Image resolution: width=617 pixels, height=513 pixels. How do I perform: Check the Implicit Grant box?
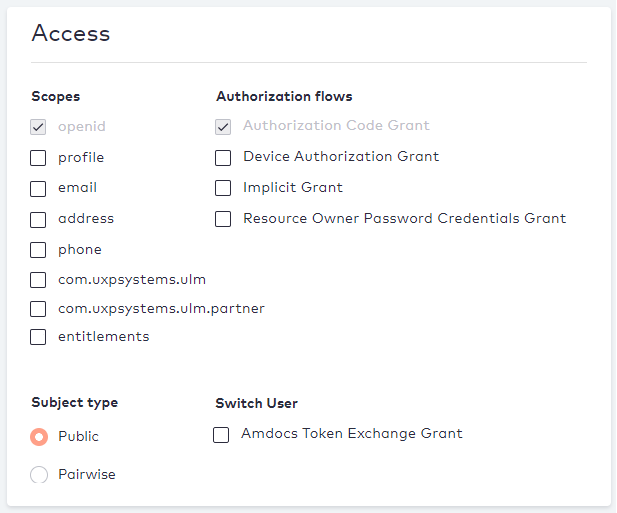pos(223,188)
